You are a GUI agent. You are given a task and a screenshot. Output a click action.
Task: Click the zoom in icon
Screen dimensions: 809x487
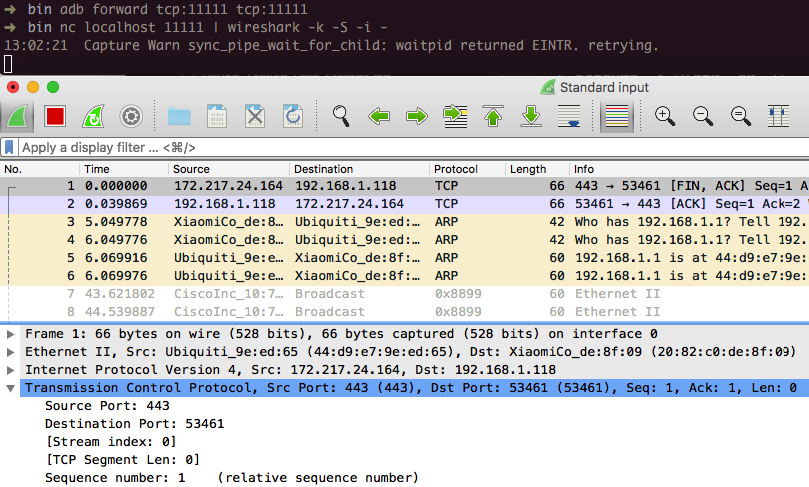coord(664,116)
